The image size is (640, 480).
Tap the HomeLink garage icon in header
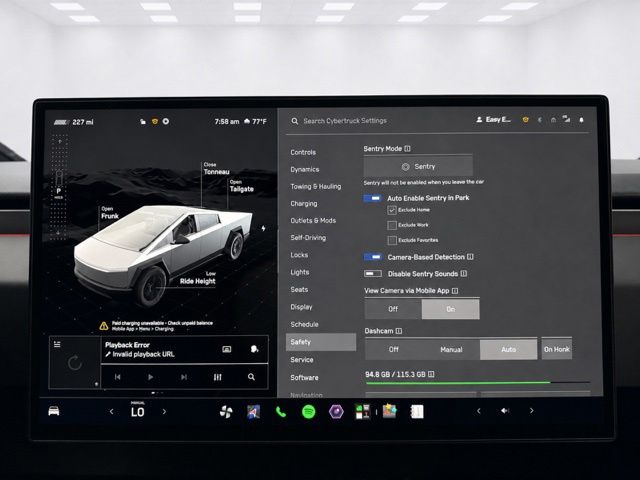coord(553,120)
